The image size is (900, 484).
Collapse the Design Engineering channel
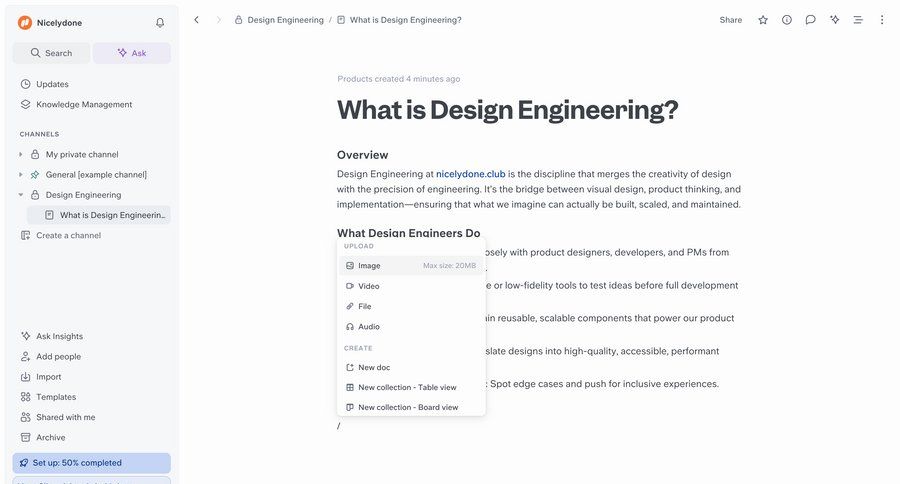click(21, 195)
